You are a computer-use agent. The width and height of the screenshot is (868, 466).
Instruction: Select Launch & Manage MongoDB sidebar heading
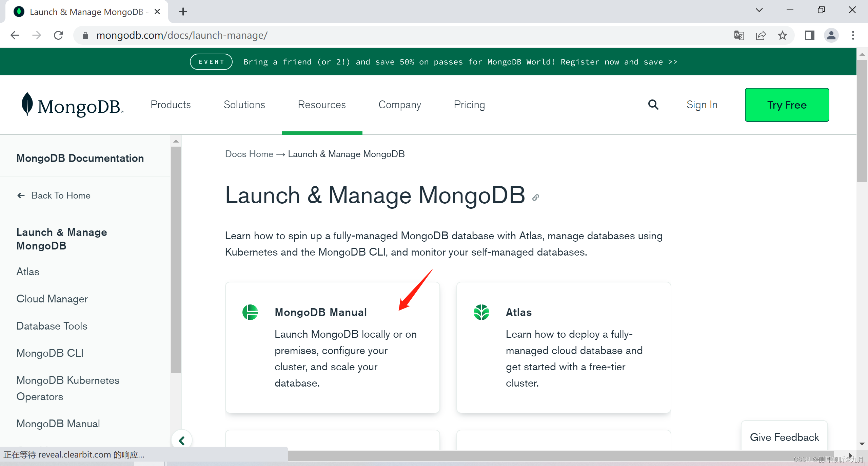pyautogui.click(x=62, y=239)
